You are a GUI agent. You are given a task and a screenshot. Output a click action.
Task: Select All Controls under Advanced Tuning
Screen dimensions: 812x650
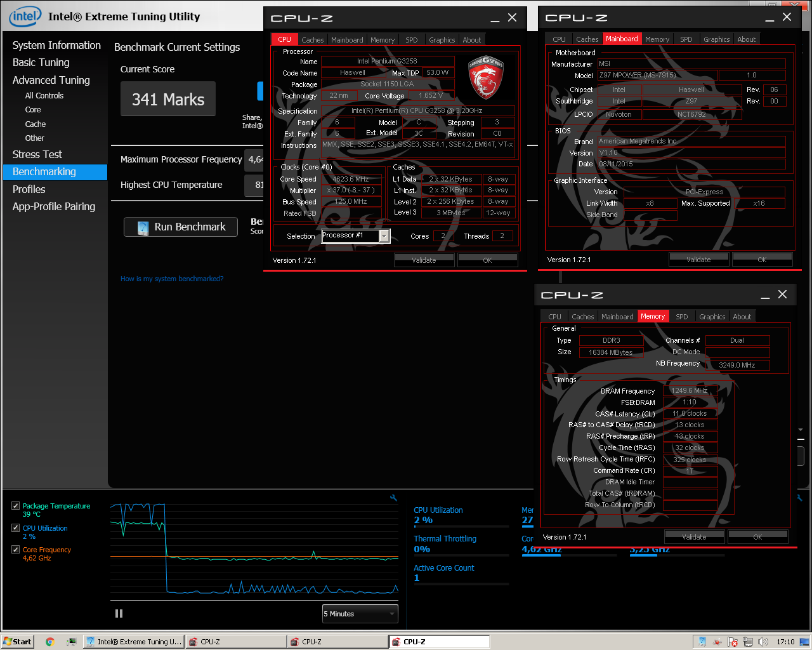pyautogui.click(x=44, y=96)
